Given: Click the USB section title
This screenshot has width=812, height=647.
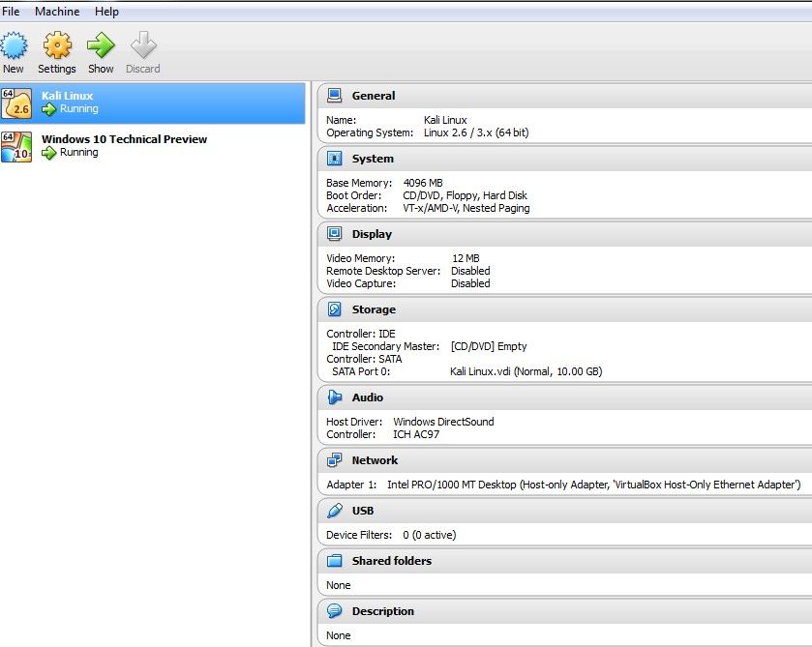Looking at the screenshot, I should pyautogui.click(x=363, y=511).
